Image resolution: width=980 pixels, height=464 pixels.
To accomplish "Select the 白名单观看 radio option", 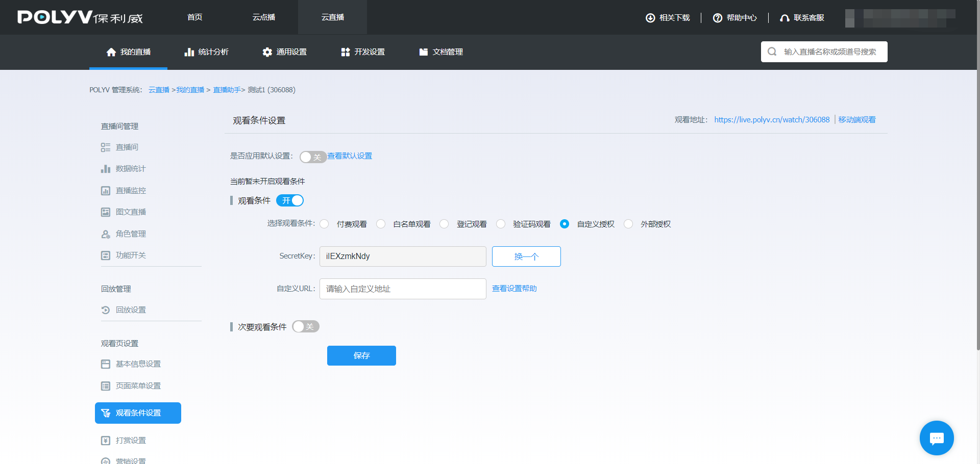I will [x=381, y=224].
